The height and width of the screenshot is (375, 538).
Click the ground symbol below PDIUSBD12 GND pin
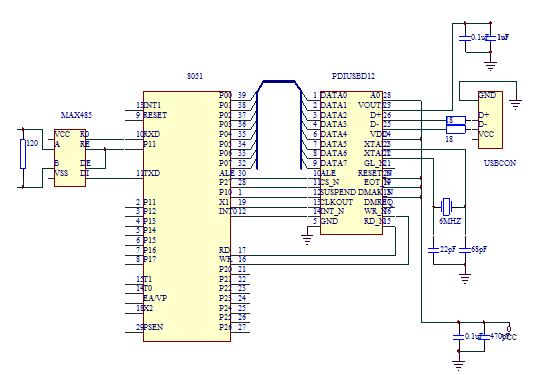point(307,239)
